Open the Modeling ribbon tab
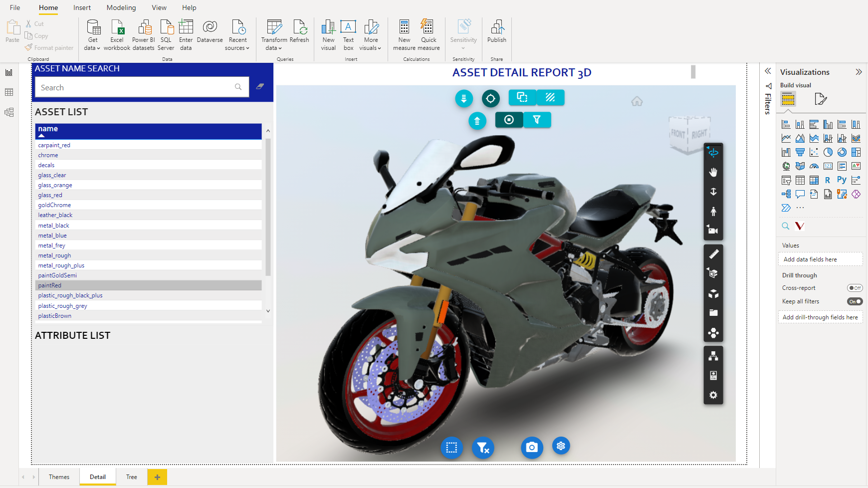Viewport: 868px width, 488px height. (121, 7)
